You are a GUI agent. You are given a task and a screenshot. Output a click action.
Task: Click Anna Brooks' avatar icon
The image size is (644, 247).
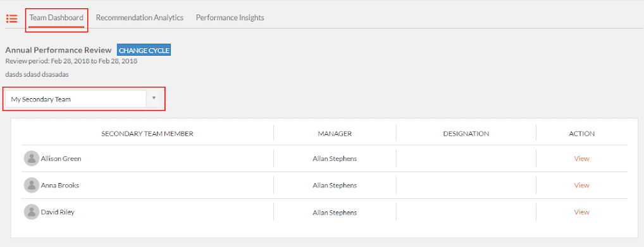point(32,185)
